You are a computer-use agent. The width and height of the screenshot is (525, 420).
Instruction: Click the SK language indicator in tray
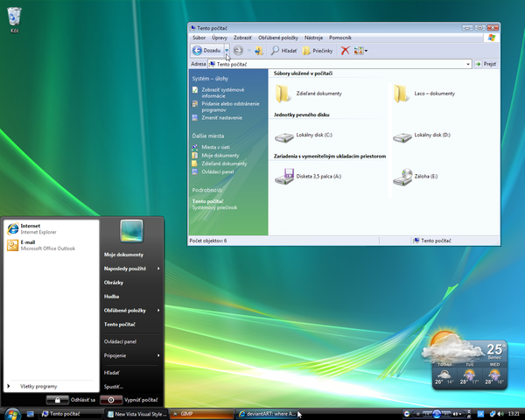(x=480, y=414)
